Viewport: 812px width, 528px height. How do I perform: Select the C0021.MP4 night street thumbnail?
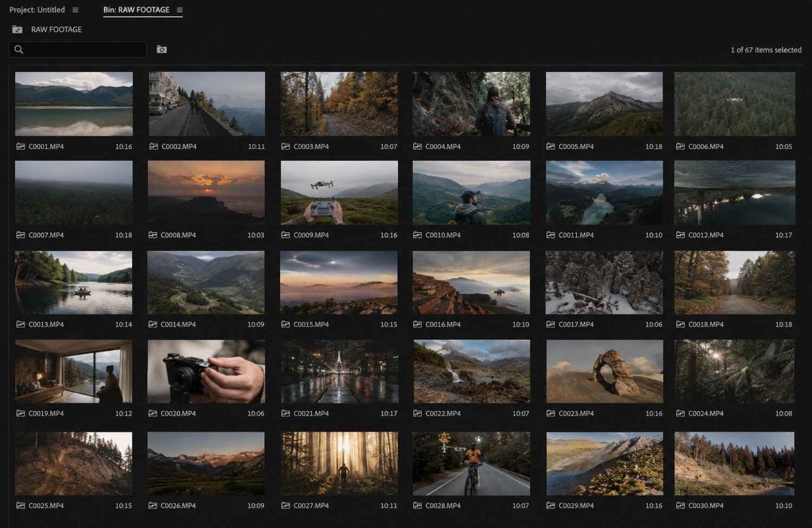click(x=339, y=371)
